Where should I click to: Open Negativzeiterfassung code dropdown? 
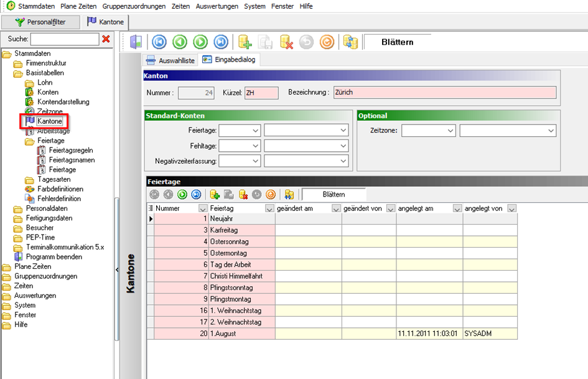(255, 161)
